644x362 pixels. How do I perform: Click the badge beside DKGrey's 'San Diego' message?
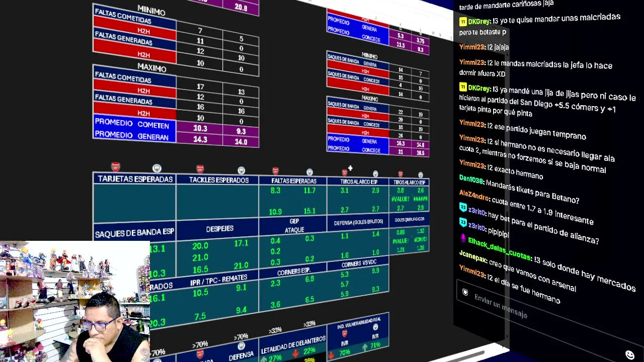coord(463,87)
